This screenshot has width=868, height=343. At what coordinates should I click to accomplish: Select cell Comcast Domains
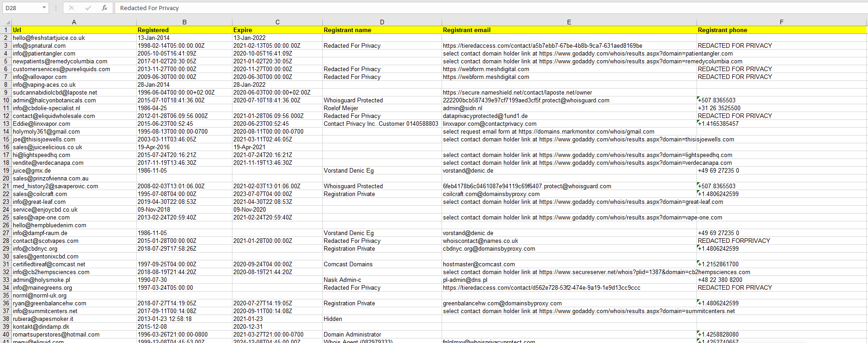point(382,264)
